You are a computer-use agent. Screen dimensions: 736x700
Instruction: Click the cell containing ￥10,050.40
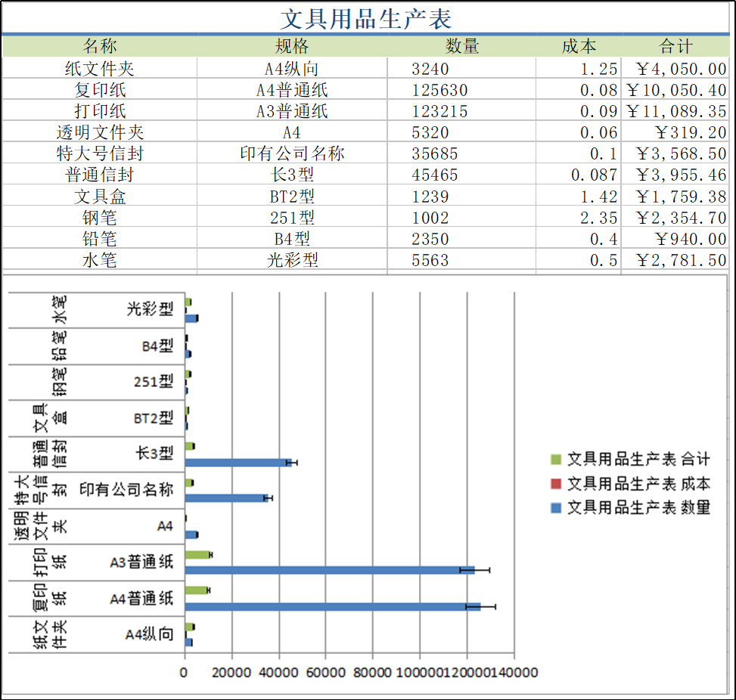[x=675, y=89]
